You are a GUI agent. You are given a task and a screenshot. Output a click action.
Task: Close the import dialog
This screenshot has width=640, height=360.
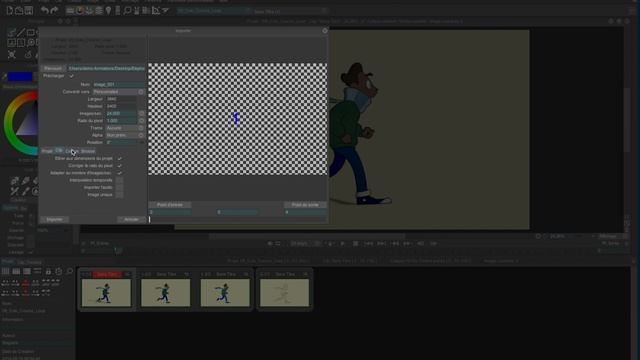pyautogui.click(x=325, y=31)
